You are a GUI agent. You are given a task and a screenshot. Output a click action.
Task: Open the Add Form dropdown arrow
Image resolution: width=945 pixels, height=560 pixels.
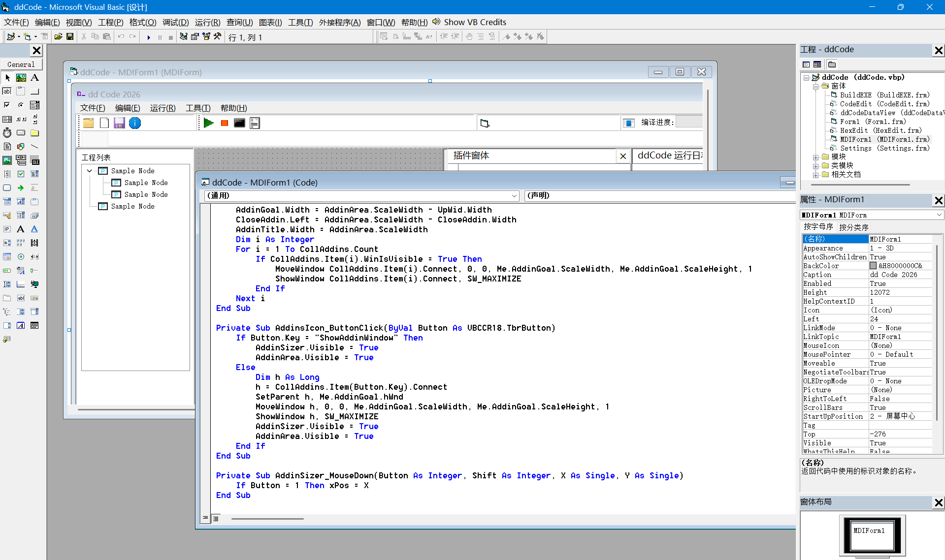35,37
